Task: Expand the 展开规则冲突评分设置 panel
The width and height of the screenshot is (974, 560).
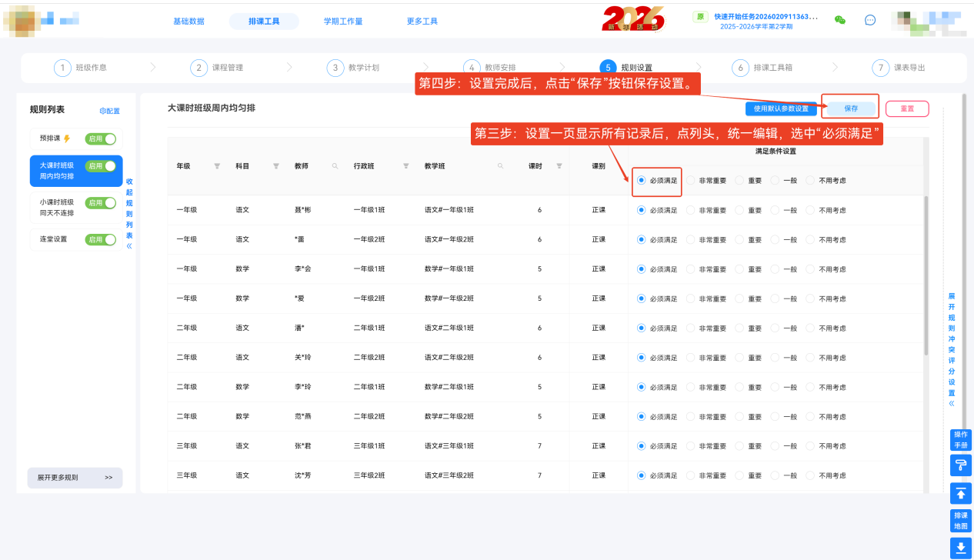Action: [952, 350]
